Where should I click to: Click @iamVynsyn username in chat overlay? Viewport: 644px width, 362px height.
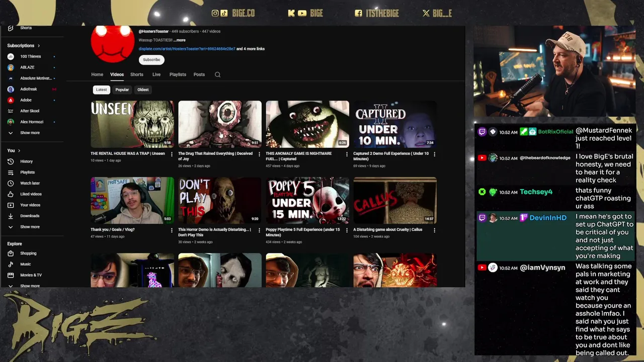[542, 267]
